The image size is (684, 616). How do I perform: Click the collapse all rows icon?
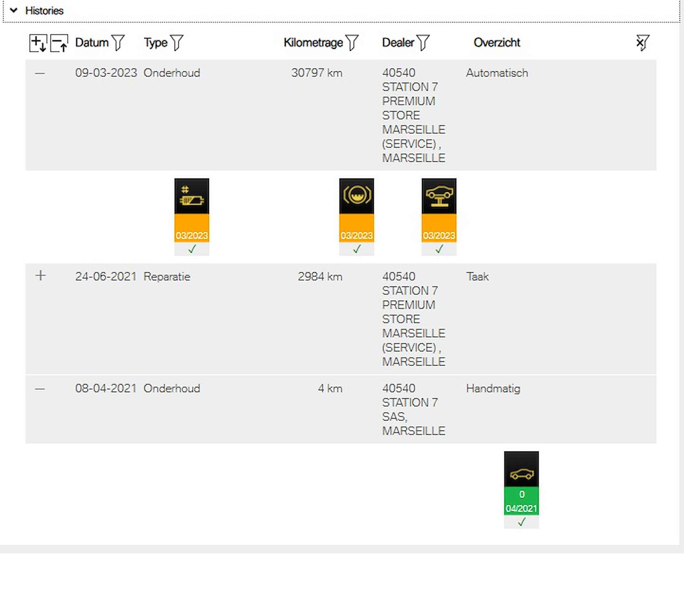coord(59,43)
